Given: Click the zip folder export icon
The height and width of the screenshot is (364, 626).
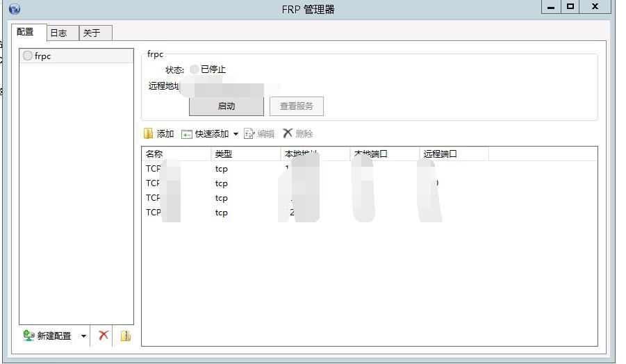Looking at the screenshot, I should pos(125,336).
